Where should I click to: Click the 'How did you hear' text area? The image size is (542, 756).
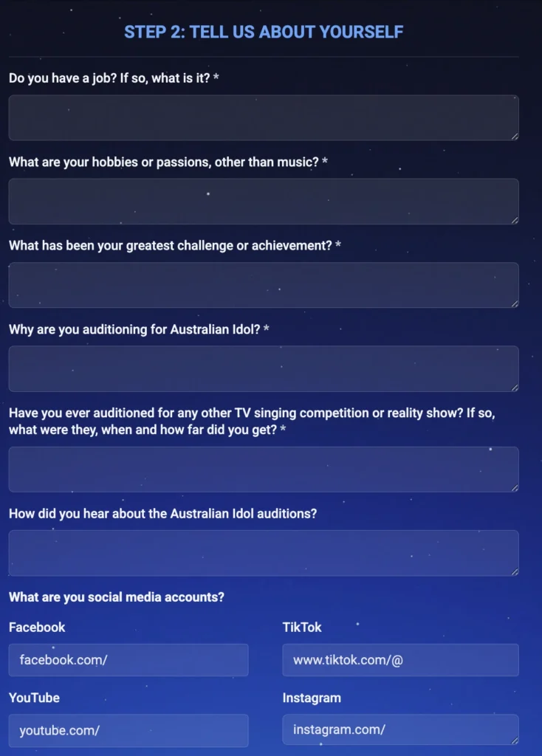263,553
